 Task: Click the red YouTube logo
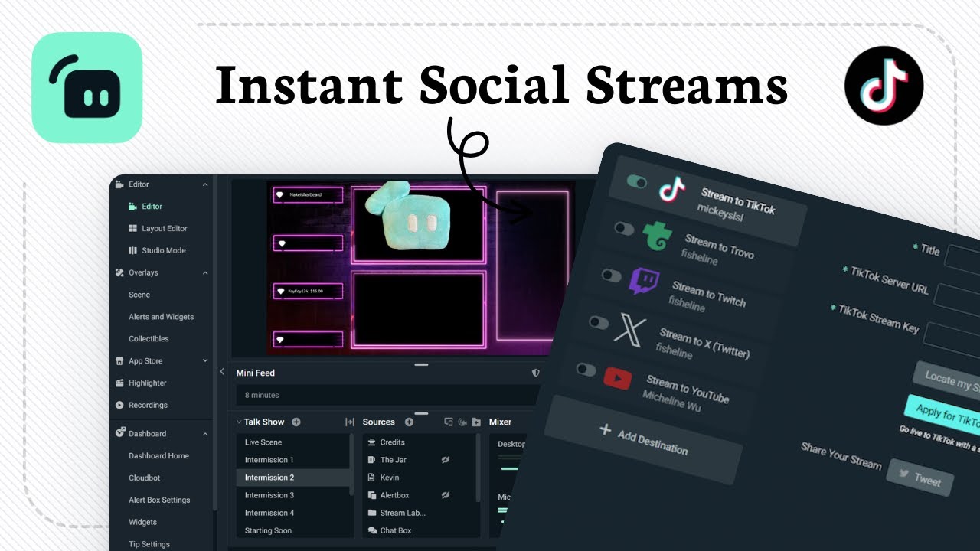617,377
